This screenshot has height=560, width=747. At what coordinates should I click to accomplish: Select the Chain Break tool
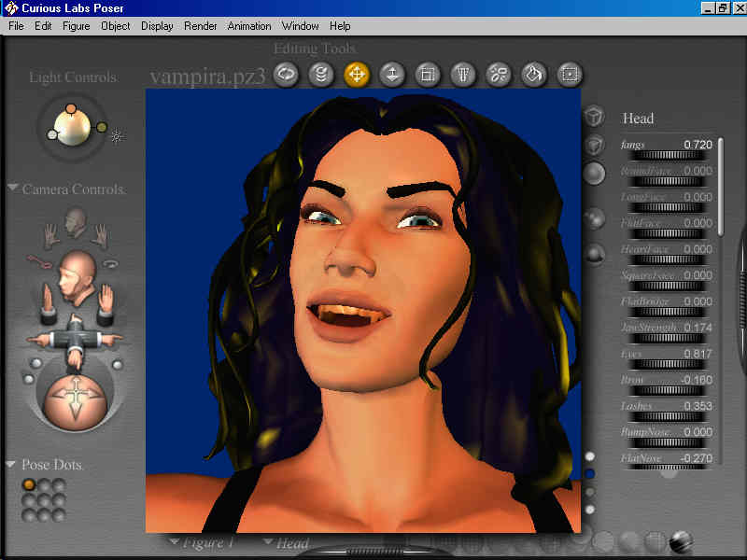499,75
